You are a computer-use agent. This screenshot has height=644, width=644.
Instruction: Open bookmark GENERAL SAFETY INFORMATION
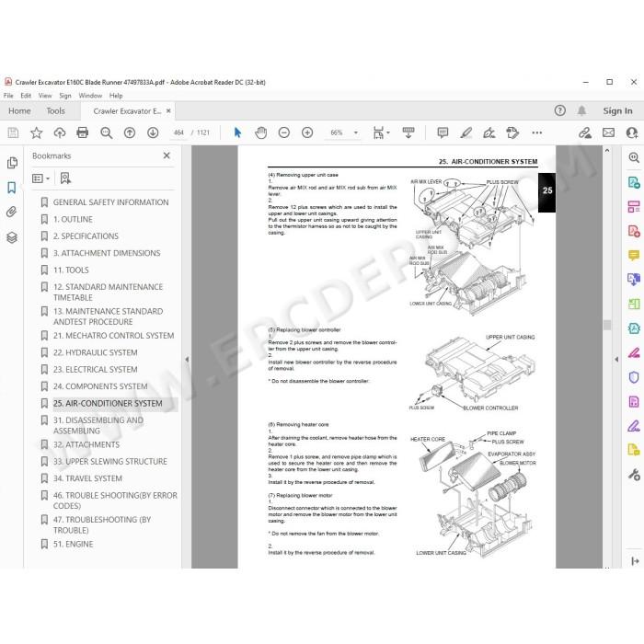110,202
